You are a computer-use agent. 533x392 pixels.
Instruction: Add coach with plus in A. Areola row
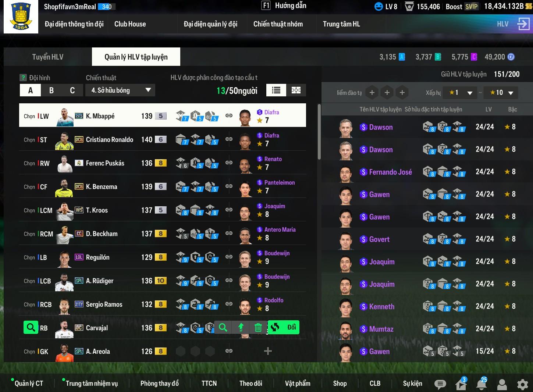pyautogui.click(x=268, y=351)
